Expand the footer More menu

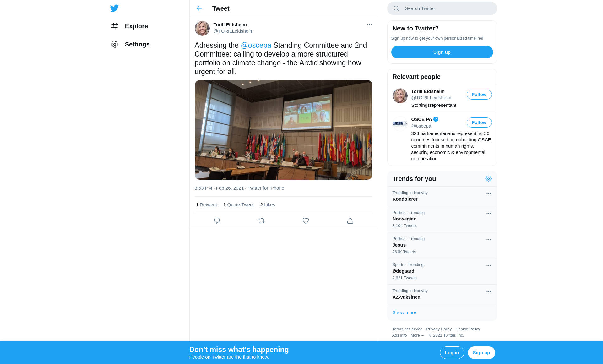point(417,335)
